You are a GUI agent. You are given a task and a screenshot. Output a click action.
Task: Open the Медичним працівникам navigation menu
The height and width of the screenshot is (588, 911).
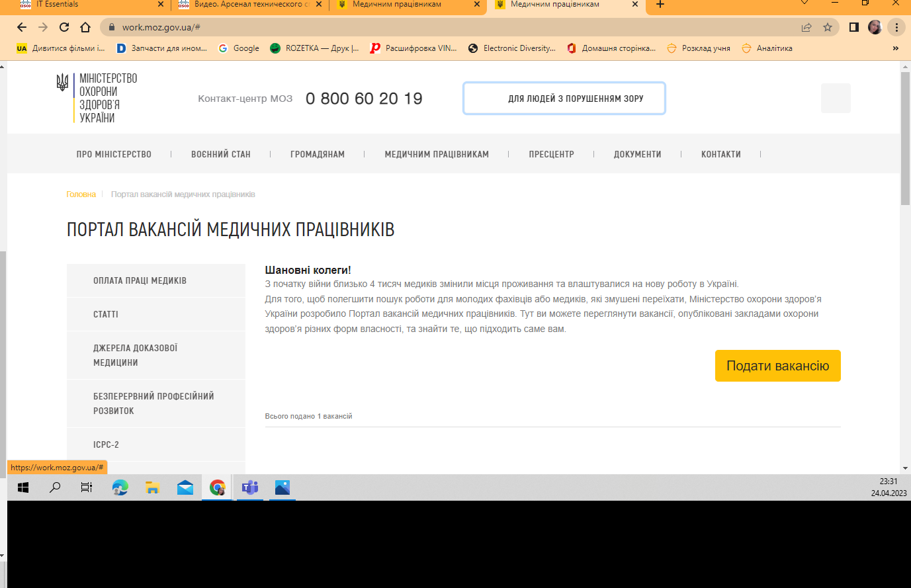(437, 154)
